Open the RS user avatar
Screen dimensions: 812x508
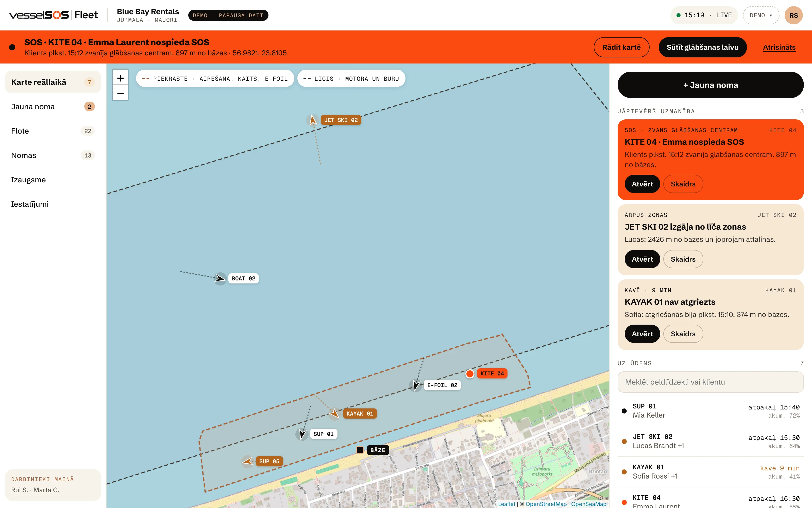point(793,15)
